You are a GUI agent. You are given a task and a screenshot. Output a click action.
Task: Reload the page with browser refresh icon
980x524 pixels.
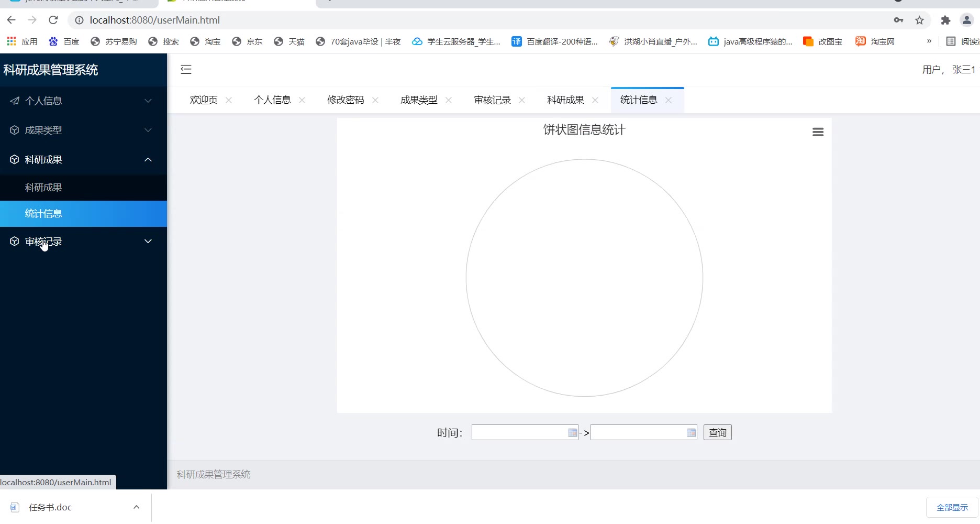[x=53, y=20]
